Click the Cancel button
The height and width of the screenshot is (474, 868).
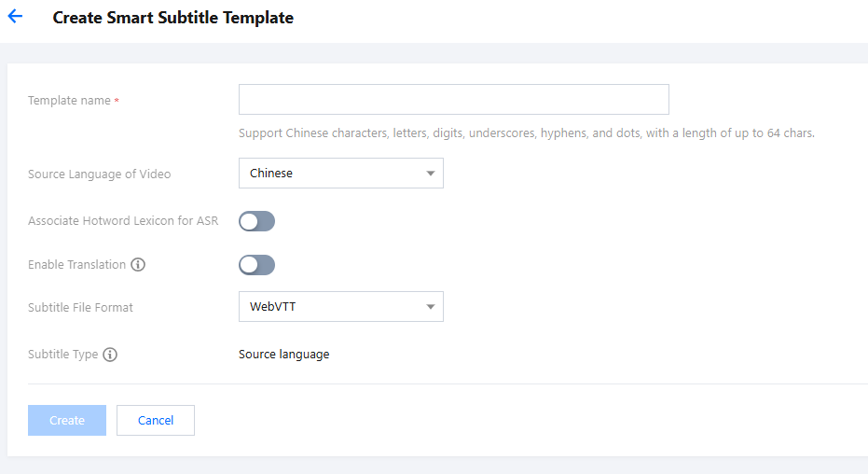[x=156, y=421]
